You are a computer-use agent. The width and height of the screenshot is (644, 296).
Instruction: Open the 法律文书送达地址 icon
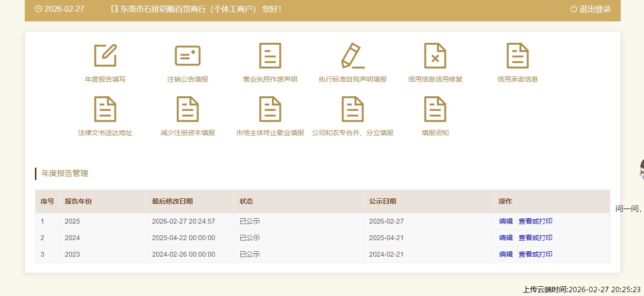coord(105,109)
